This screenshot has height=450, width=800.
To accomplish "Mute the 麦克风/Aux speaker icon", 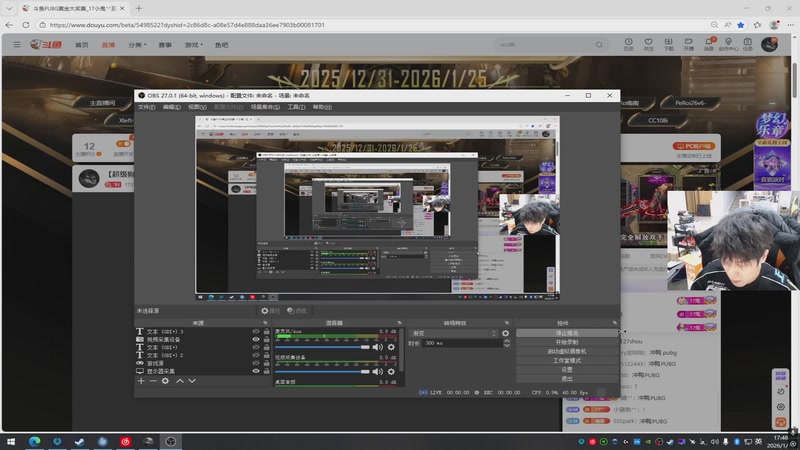I will (x=378, y=347).
